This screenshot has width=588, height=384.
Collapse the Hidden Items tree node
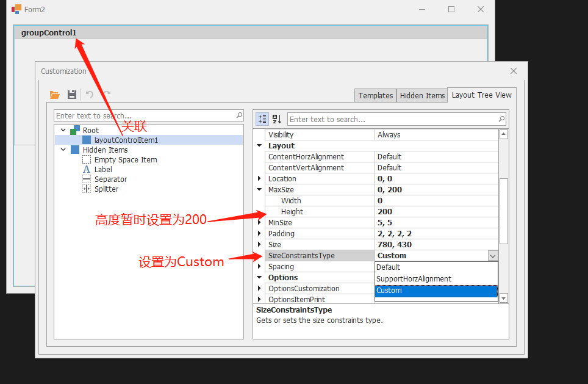(62, 150)
